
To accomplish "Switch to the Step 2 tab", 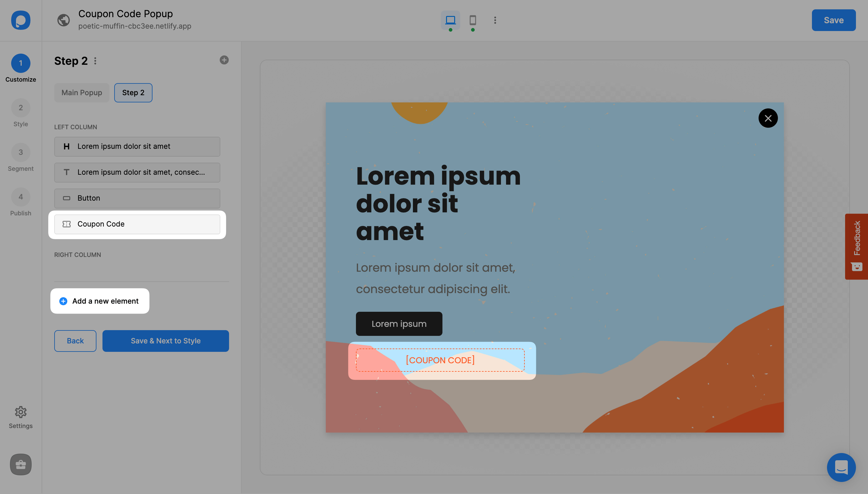I will [x=133, y=92].
